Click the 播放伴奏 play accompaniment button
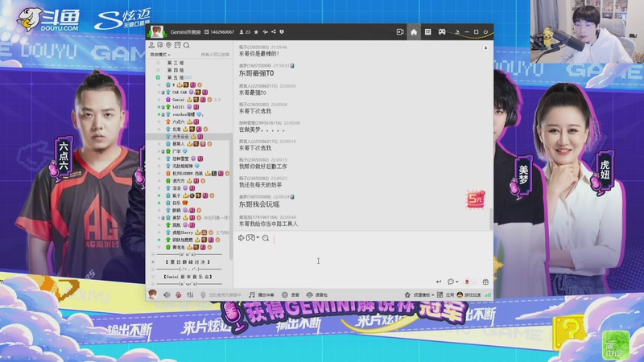 (261, 294)
